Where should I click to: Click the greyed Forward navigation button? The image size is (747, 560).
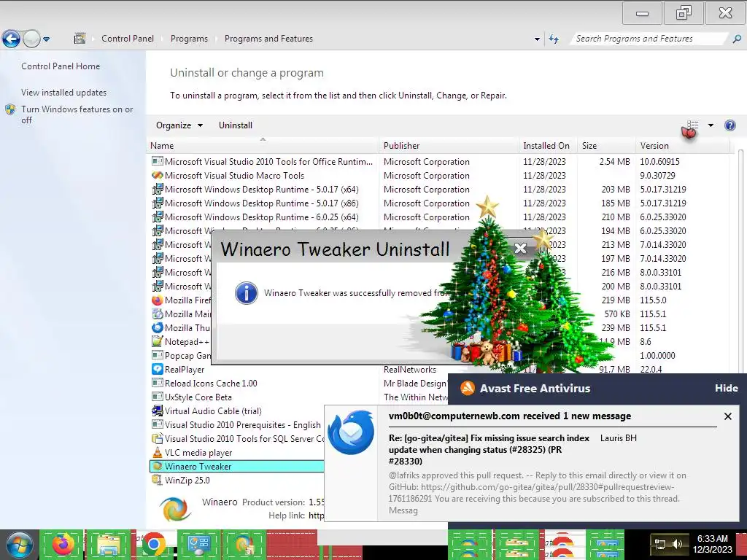(31, 39)
